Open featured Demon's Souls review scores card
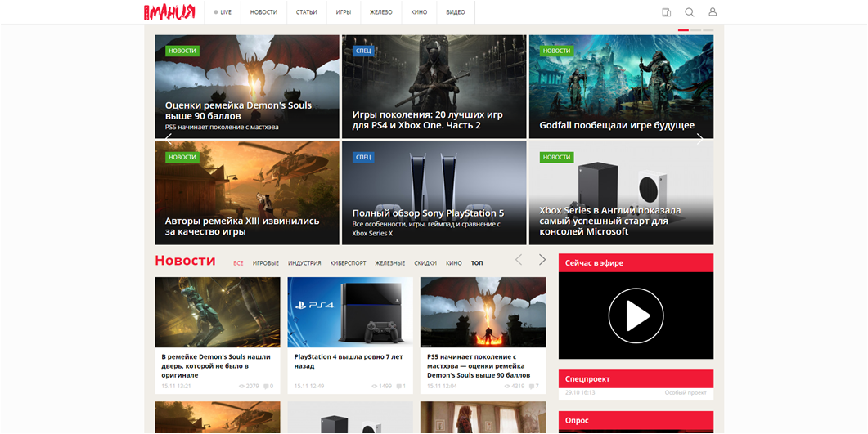The image size is (868, 434). [247, 87]
